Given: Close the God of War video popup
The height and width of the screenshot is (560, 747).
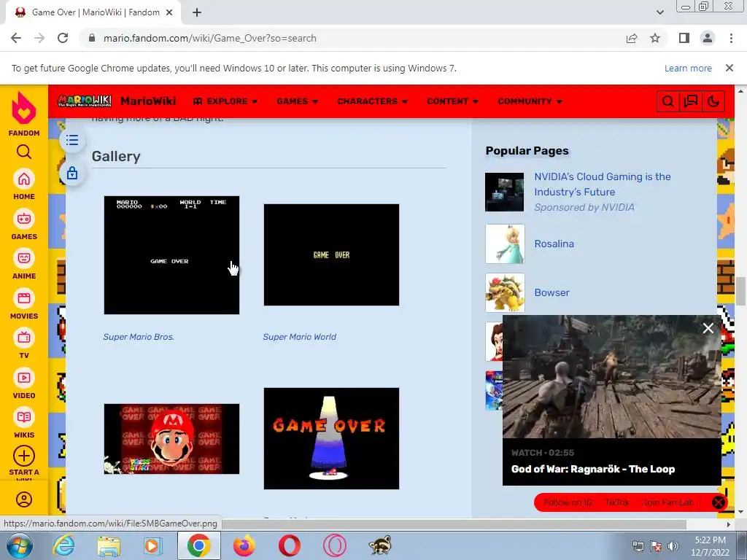Looking at the screenshot, I should pos(708,328).
